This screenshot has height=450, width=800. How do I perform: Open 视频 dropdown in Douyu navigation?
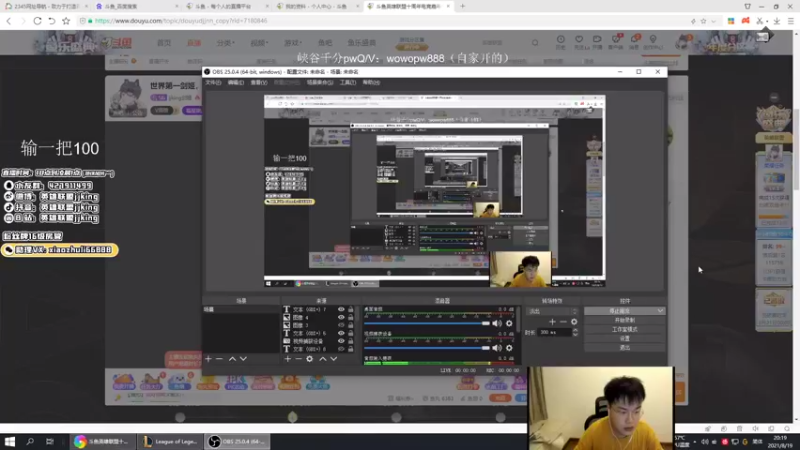[x=259, y=43]
